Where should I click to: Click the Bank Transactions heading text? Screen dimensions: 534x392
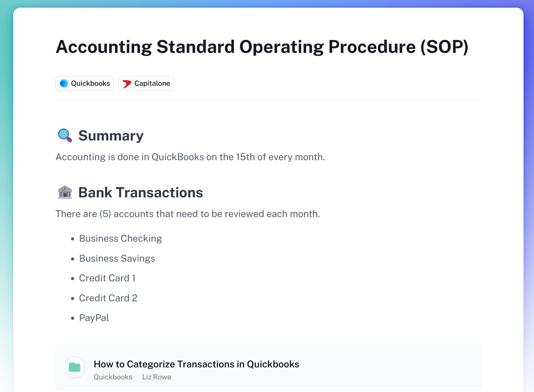click(x=140, y=192)
